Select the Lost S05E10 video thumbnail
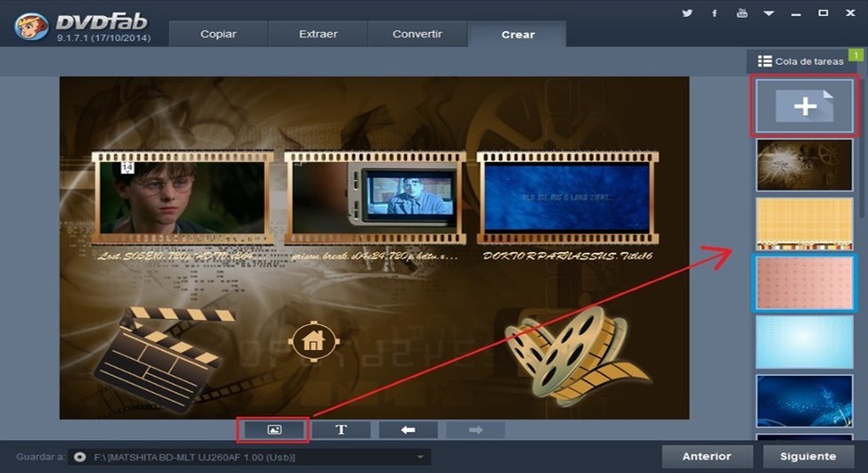This screenshot has height=473, width=868. [x=183, y=197]
